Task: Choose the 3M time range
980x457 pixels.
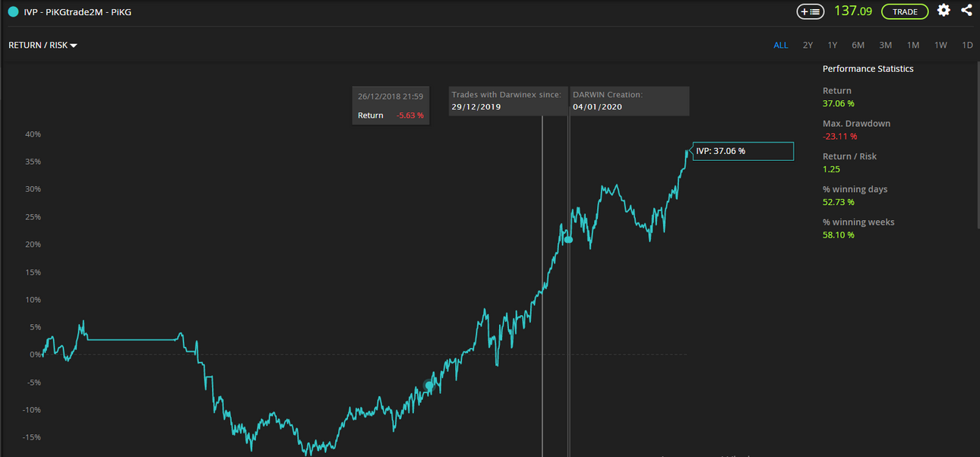Action: coord(886,46)
